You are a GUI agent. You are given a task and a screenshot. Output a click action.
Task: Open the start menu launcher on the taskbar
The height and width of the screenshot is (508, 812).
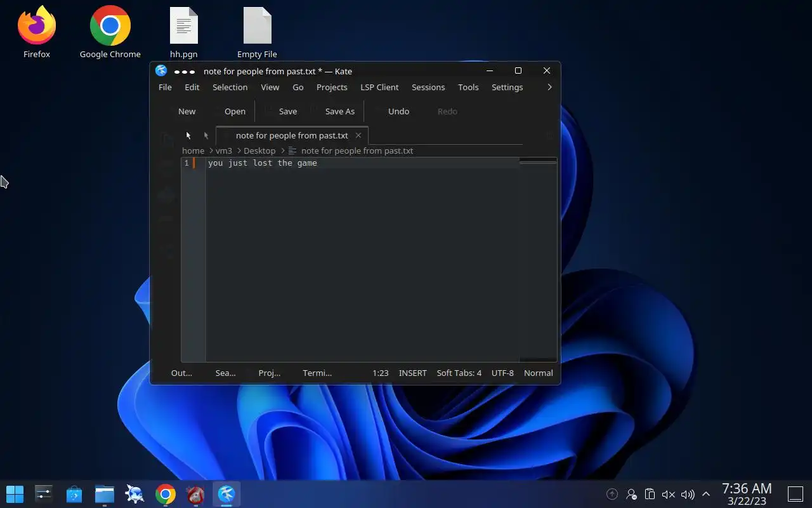point(15,494)
